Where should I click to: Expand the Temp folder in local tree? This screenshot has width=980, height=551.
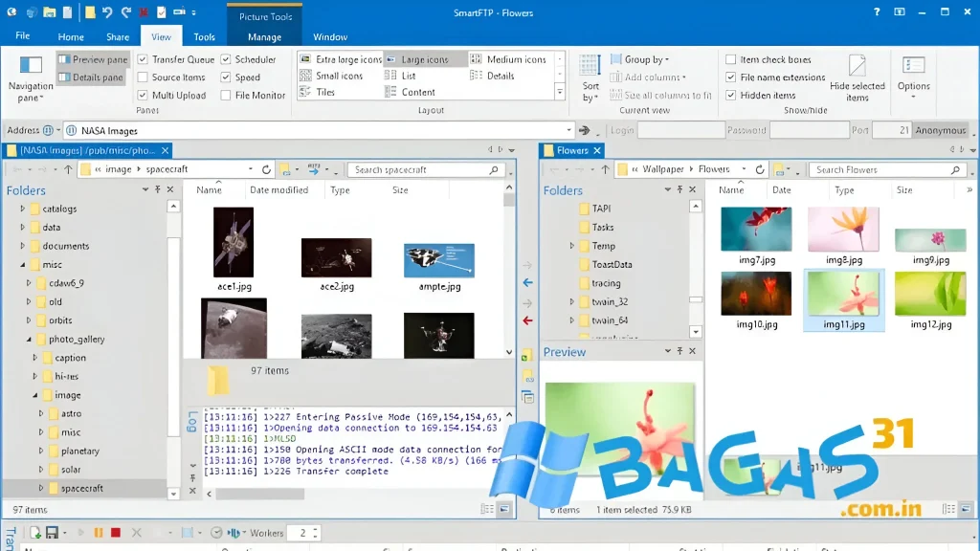572,246
